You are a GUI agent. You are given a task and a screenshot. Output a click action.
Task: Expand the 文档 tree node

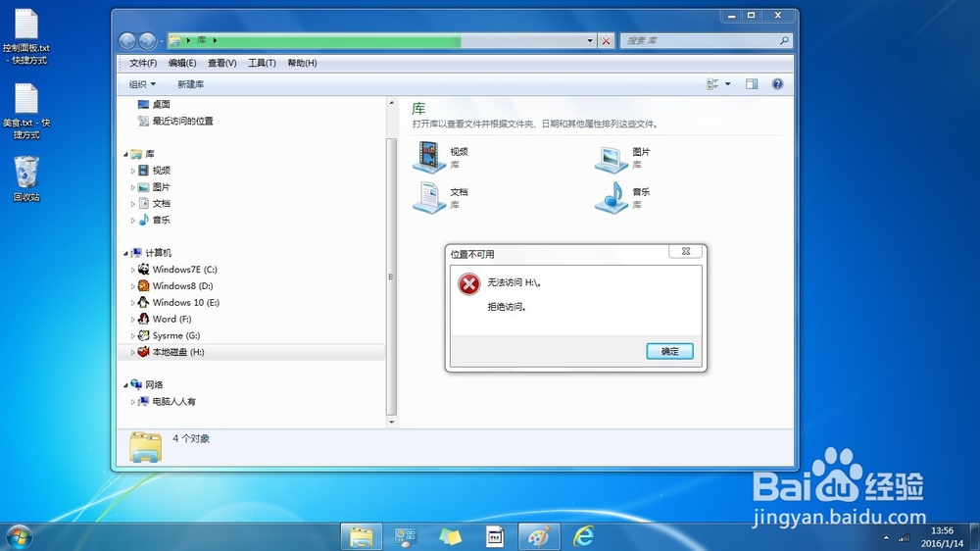click(x=133, y=204)
